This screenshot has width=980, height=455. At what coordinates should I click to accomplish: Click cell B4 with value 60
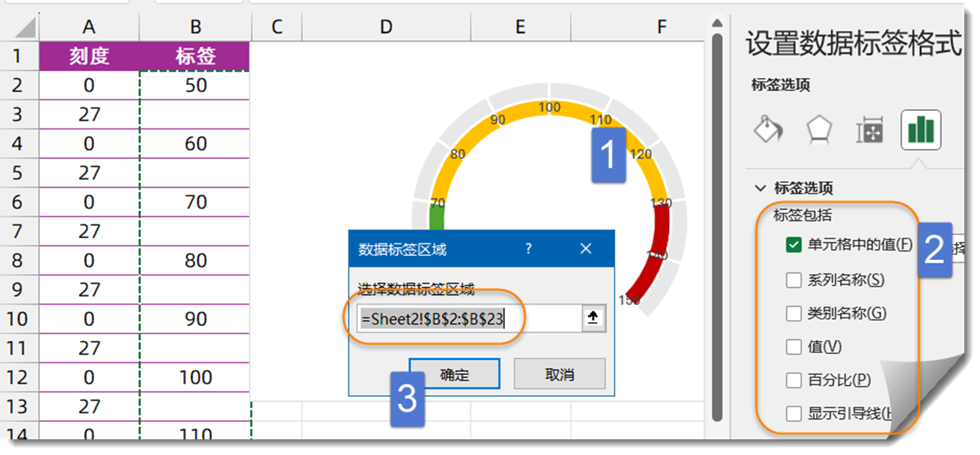point(195,144)
